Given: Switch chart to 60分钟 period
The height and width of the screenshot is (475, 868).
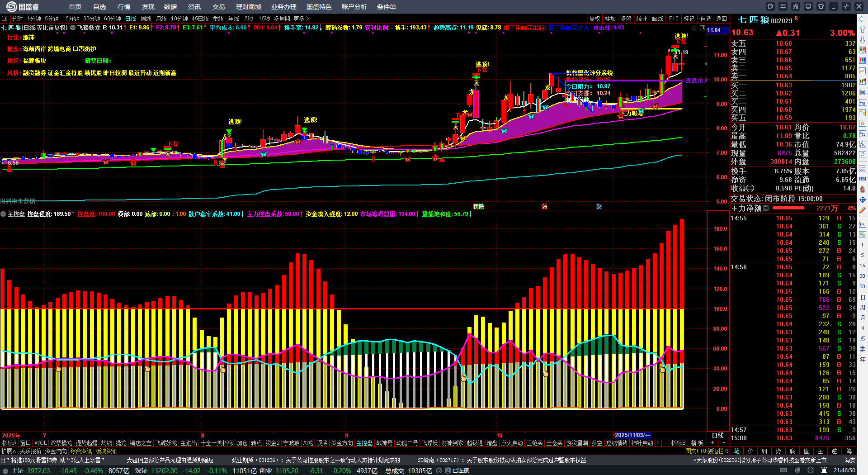Looking at the screenshot, I should point(113,19).
